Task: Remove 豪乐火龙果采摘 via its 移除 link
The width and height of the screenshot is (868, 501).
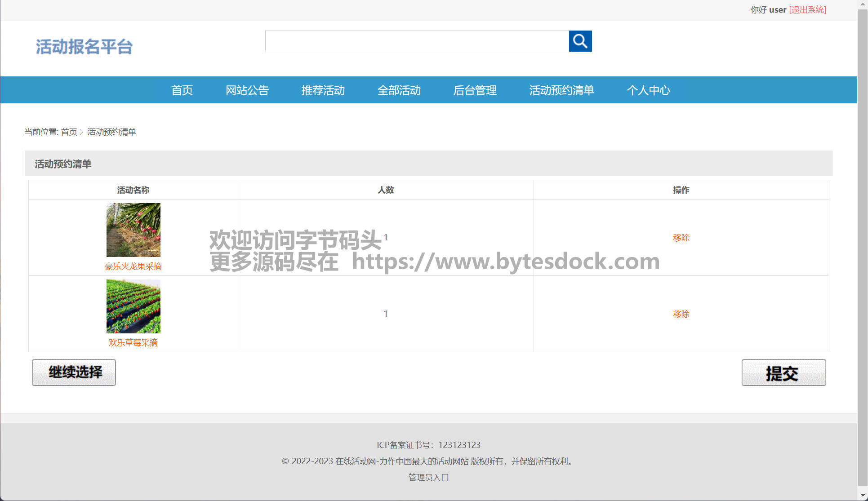Action: (681, 238)
